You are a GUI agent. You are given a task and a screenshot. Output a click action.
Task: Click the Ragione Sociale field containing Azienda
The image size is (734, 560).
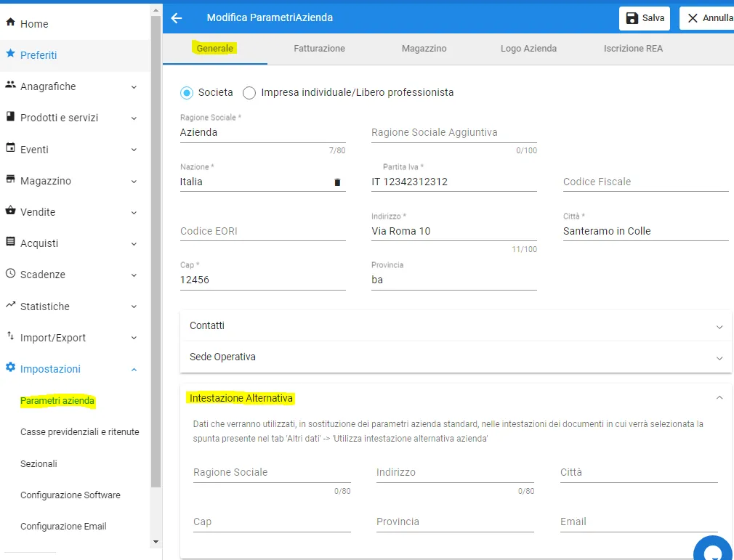pos(262,132)
